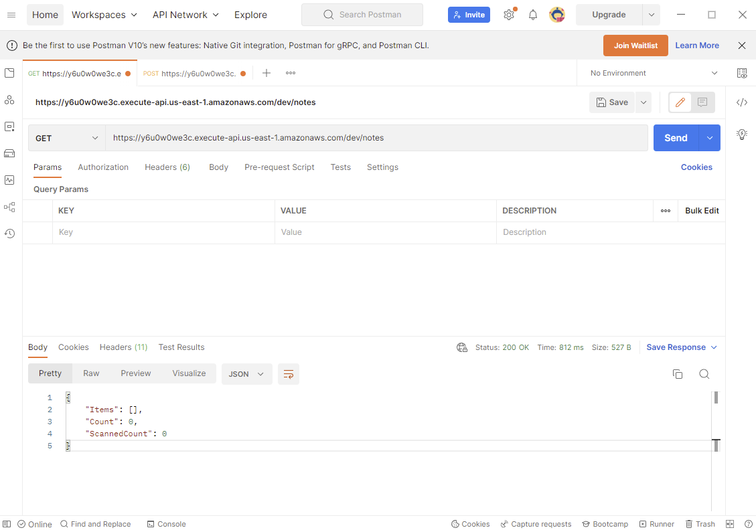Open the environment quick look icon

pyautogui.click(x=742, y=73)
